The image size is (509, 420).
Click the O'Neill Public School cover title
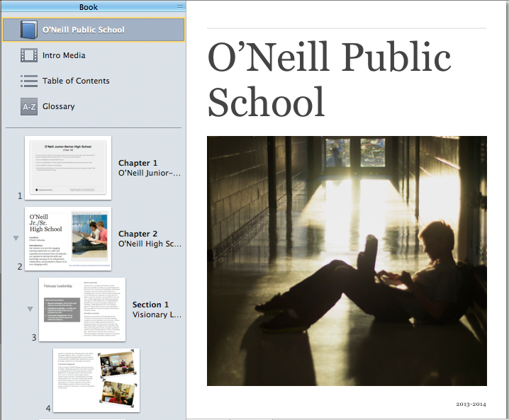(329, 80)
